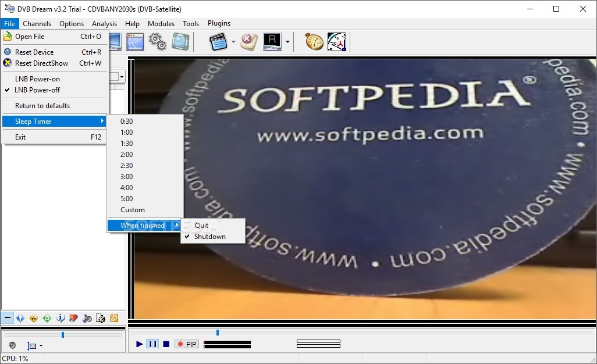Select Shutdown when finished option

pyautogui.click(x=213, y=237)
